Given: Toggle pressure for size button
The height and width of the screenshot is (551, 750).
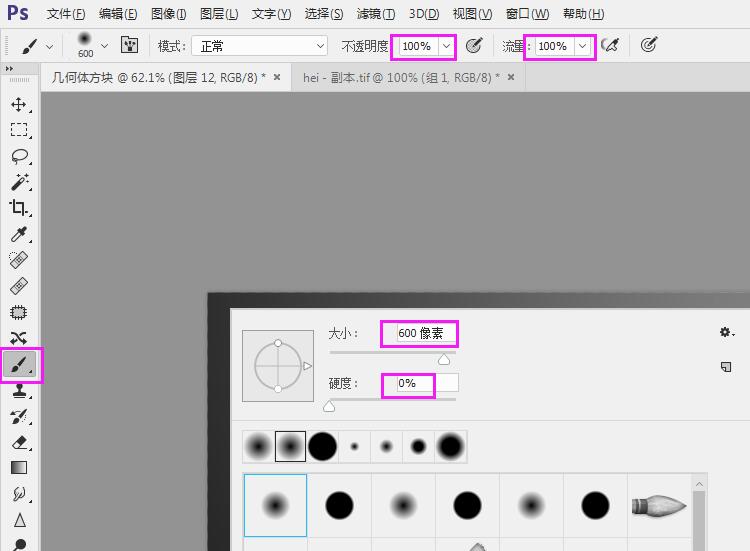Looking at the screenshot, I should tap(648, 45).
